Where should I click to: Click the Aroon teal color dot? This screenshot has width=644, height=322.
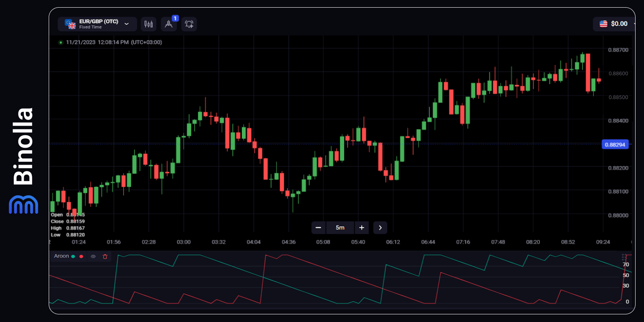73,256
